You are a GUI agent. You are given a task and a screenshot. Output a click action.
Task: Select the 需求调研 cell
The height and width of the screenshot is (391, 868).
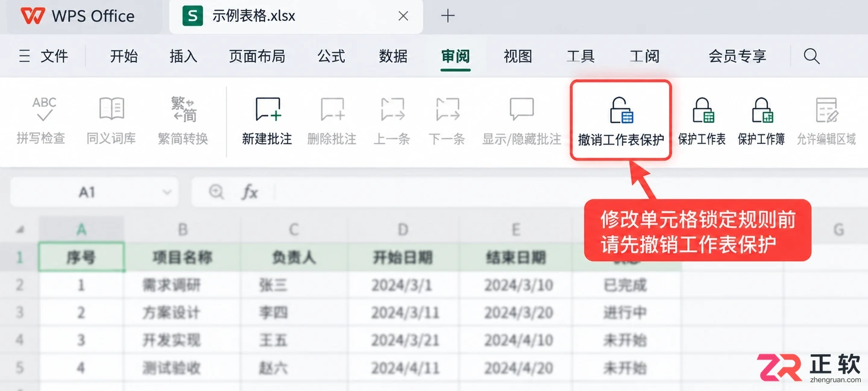click(x=183, y=285)
